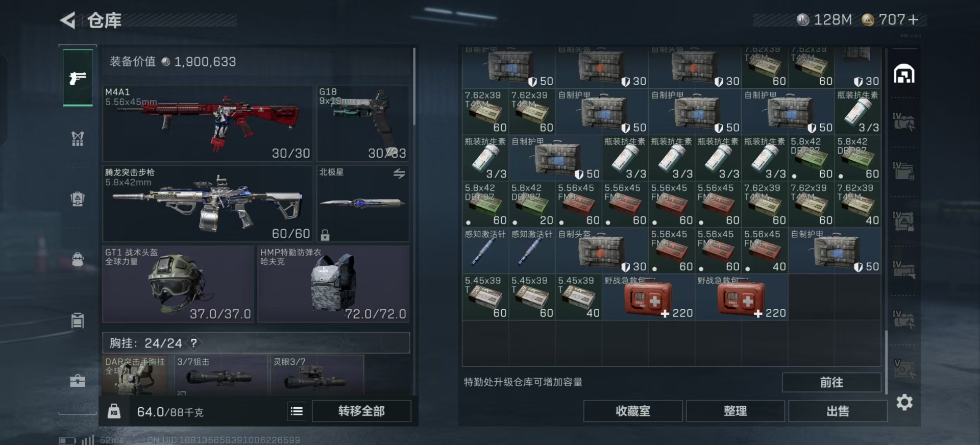Toggle the weight lock icon
The width and height of the screenshot is (980, 445).
point(114,411)
